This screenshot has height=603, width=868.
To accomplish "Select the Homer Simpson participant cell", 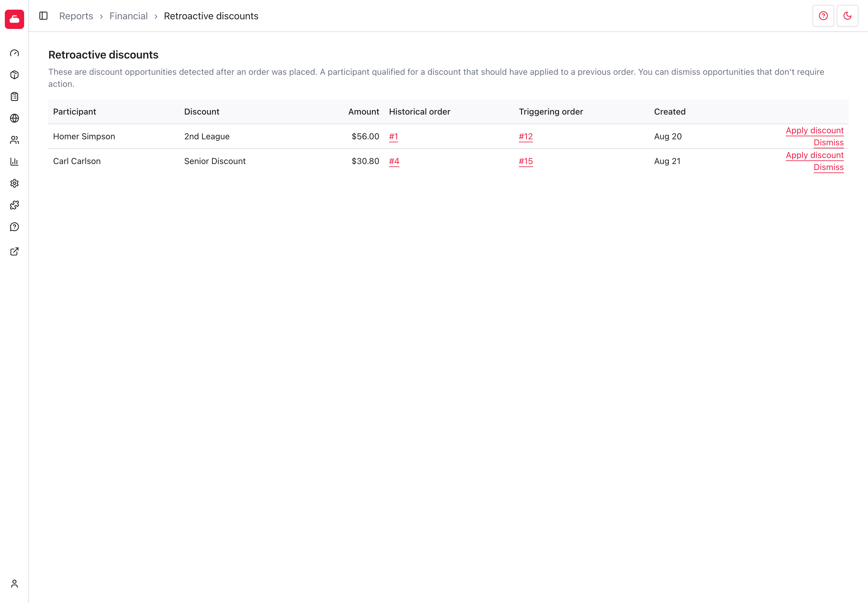I will click(x=84, y=136).
